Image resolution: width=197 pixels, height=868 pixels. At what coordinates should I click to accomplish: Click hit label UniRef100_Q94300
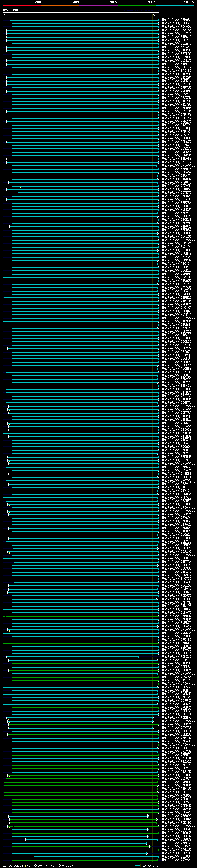tap(177, 294)
